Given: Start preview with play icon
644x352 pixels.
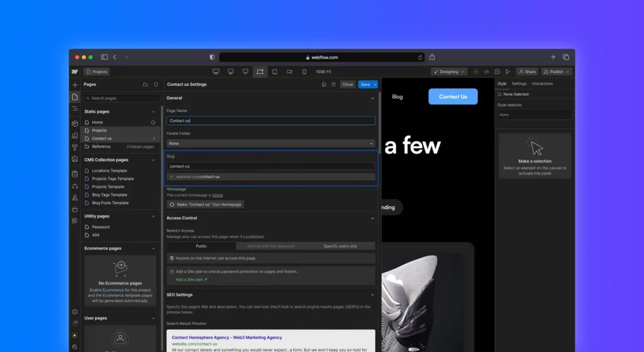Looking at the screenshot, I should [x=508, y=72].
